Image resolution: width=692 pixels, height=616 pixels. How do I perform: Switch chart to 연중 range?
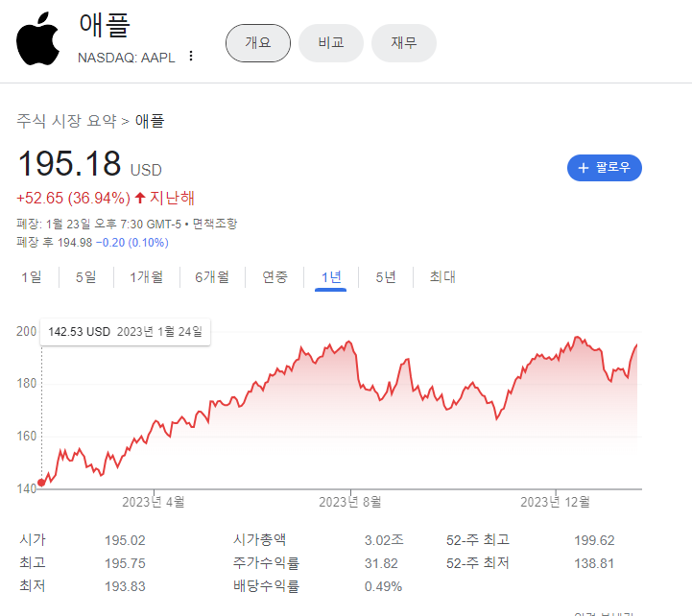pos(274,277)
